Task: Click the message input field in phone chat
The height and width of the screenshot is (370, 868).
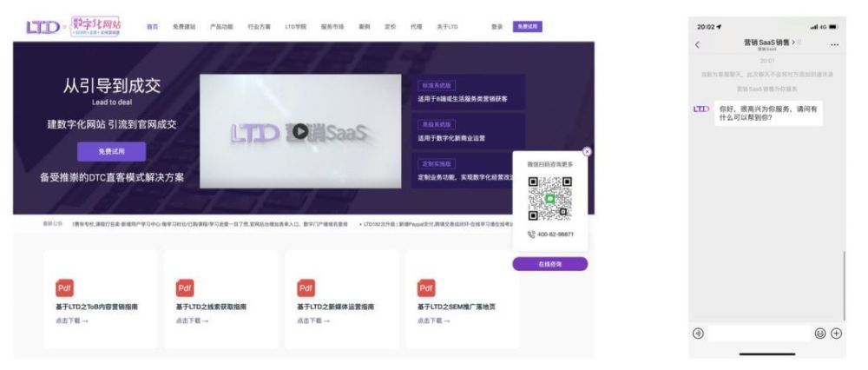Action: (x=759, y=334)
